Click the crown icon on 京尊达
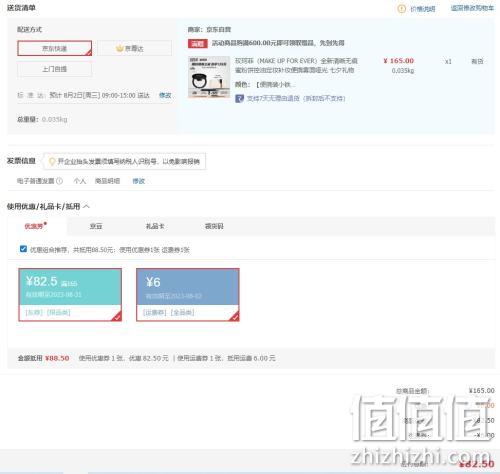This screenshot has width=500, height=474. [x=119, y=48]
